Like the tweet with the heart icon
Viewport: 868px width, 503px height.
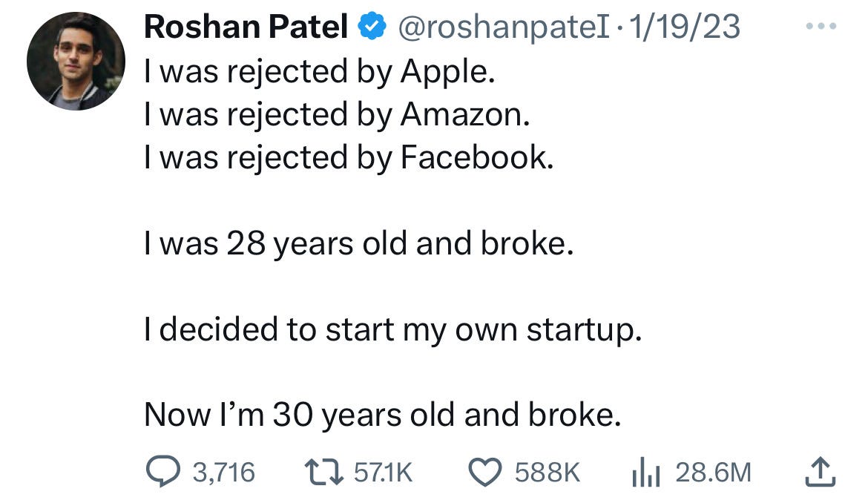485,473
